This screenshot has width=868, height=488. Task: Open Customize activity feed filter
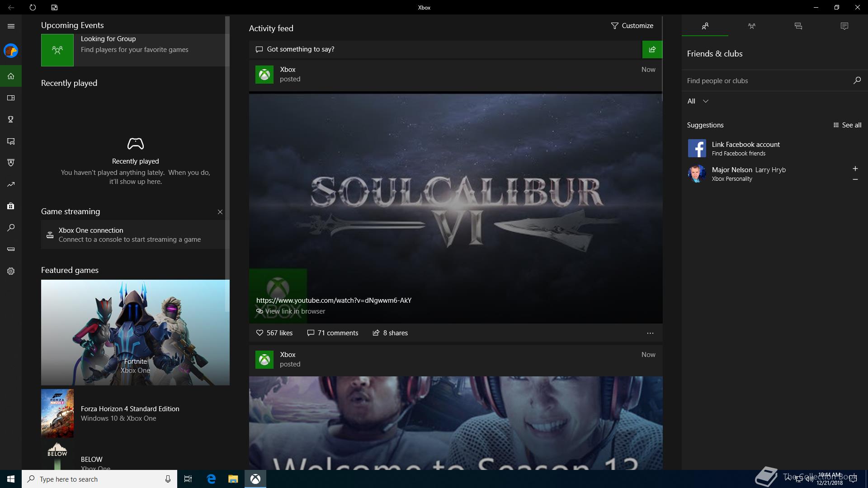[632, 26]
